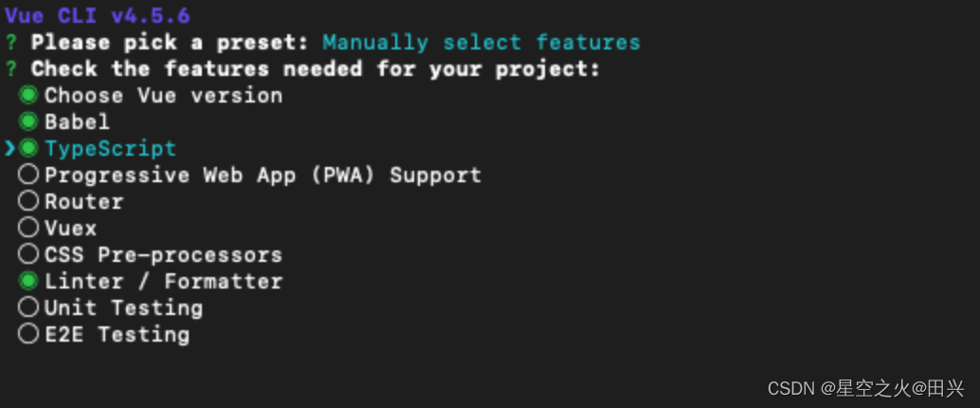Click the cursor arrow beside TypeScript

pos(9,148)
